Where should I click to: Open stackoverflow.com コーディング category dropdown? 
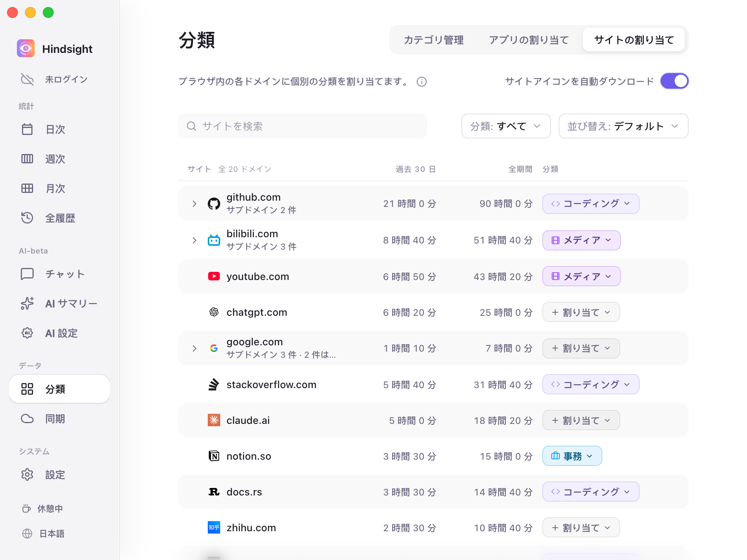[x=591, y=384]
